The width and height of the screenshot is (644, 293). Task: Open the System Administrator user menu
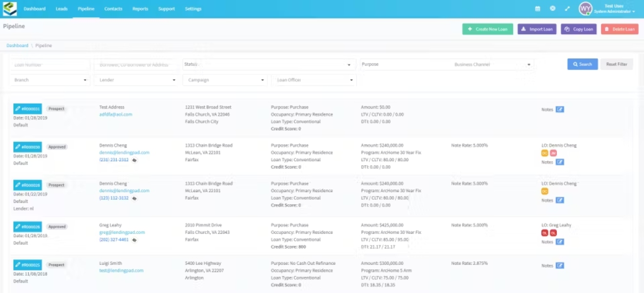614,9
